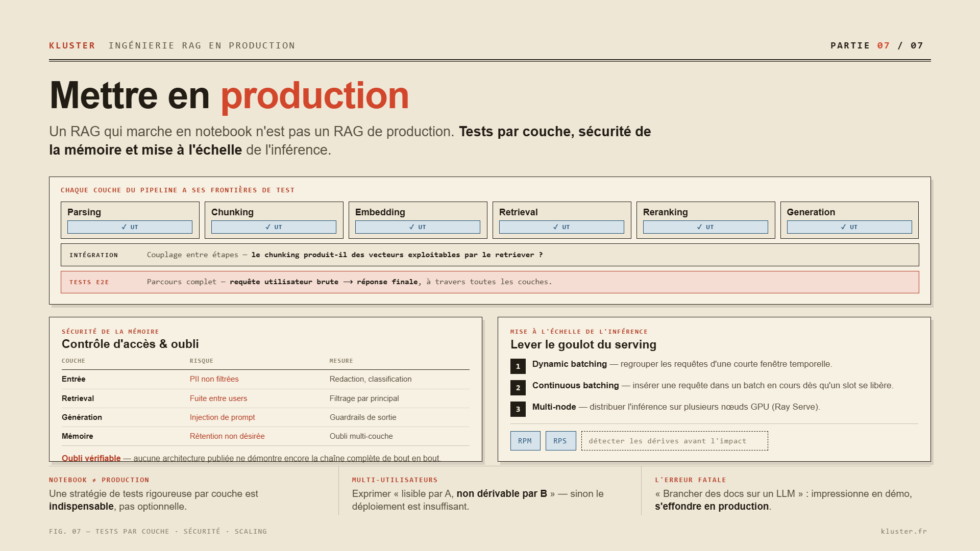Click the number 3 Multi-node marker
The width and height of the screenshot is (980, 551).
click(x=518, y=409)
